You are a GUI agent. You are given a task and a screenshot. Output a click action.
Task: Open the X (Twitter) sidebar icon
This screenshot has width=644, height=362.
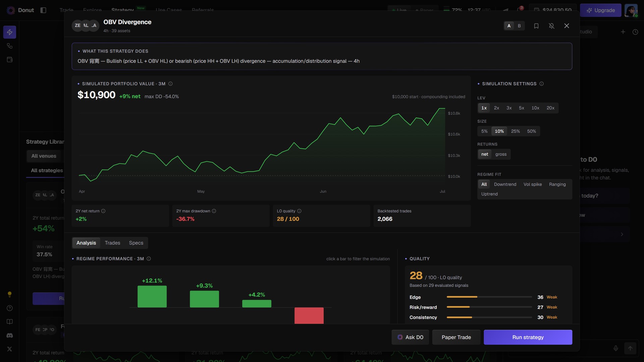tap(10, 349)
